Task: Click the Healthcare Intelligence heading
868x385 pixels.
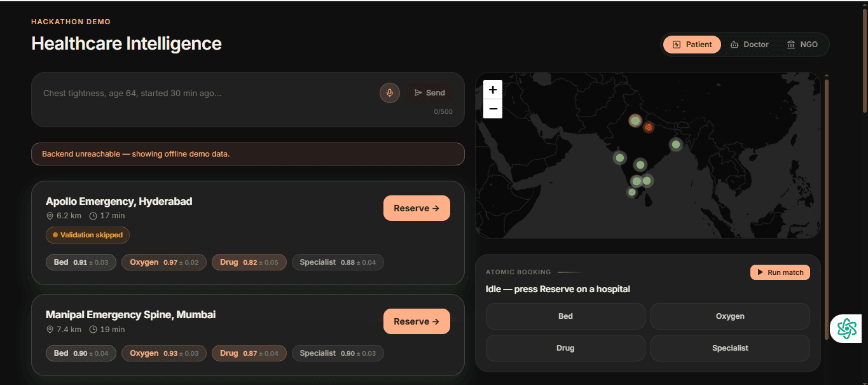Action: [127, 43]
